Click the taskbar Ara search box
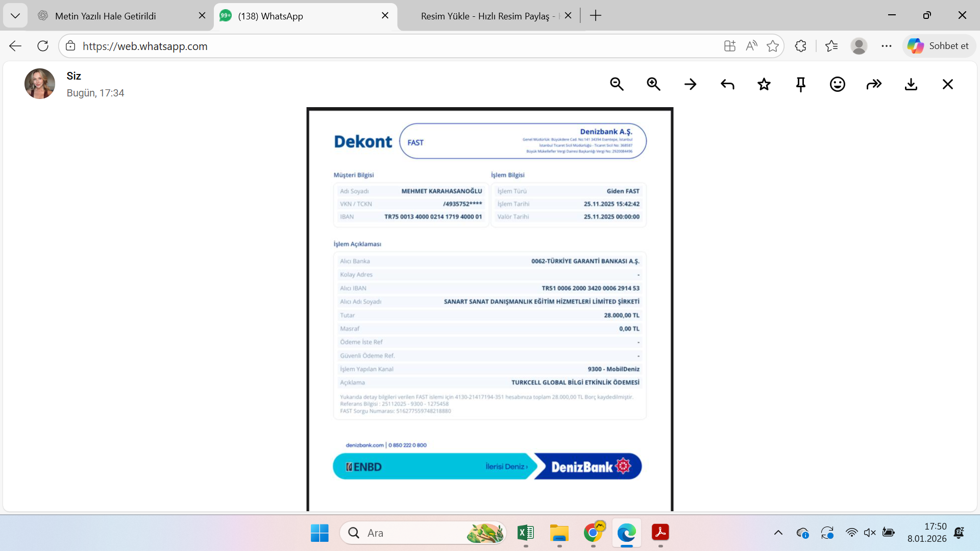 click(423, 533)
